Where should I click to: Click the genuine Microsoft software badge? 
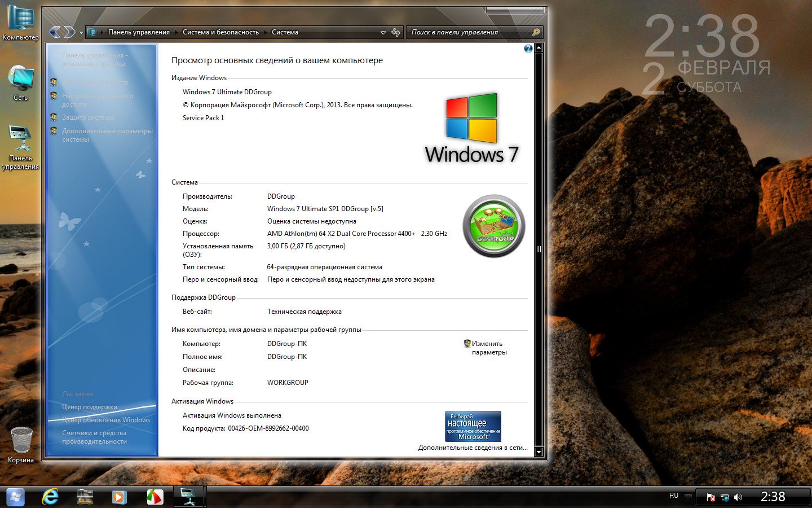[x=473, y=426]
